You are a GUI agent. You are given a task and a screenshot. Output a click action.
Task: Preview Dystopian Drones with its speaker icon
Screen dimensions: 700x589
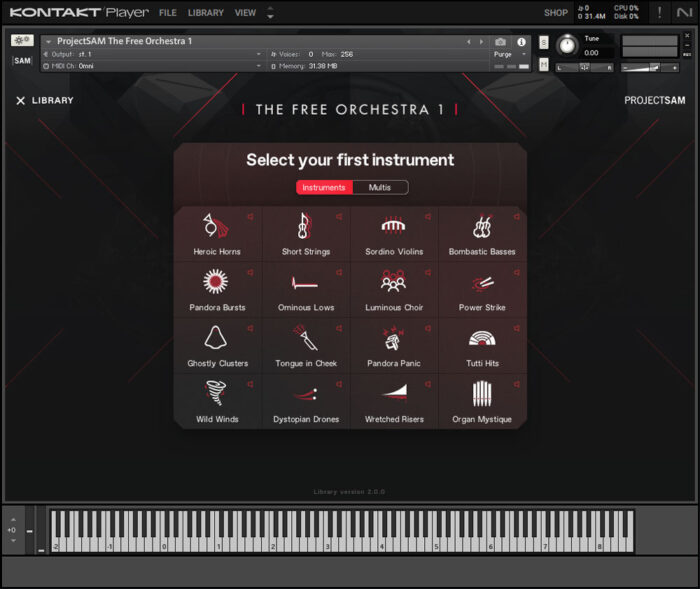pyautogui.click(x=339, y=384)
